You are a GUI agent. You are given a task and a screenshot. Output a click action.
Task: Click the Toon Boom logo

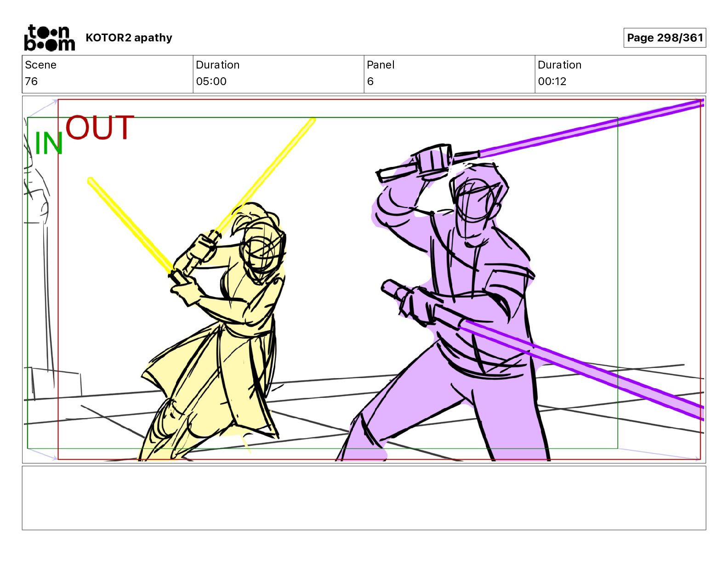pyautogui.click(x=49, y=38)
